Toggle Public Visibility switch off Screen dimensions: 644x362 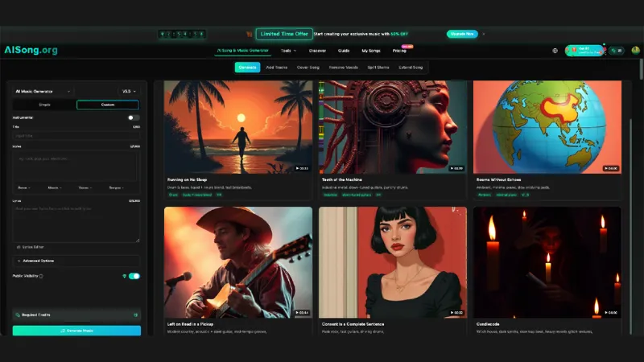coord(134,276)
